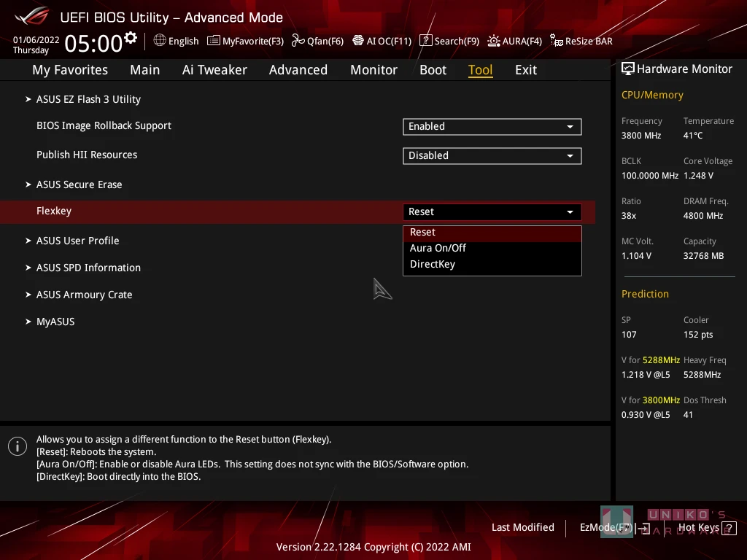This screenshot has width=747, height=560.
Task: Select the Tool tab
Action: click(x=480, y=70)
